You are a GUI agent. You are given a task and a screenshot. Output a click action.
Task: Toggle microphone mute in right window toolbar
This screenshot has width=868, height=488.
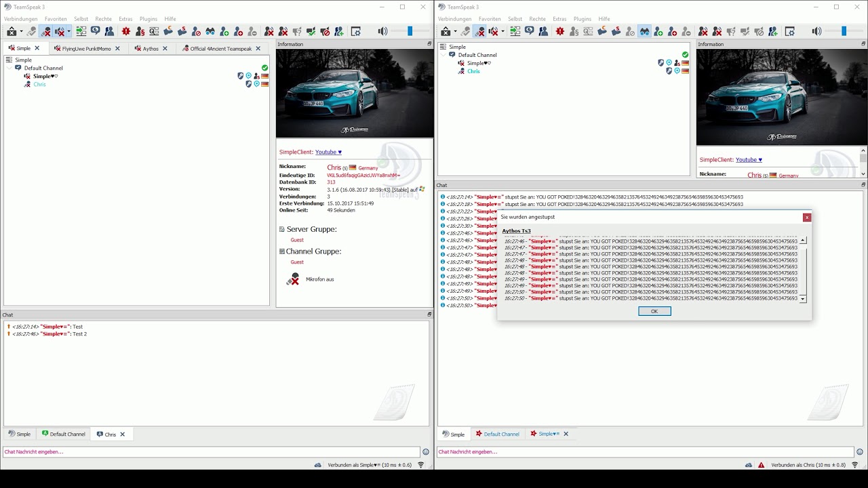tap(479, 31)
